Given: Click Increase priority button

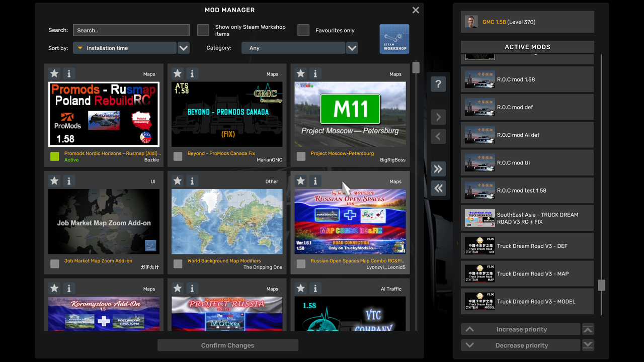Looking at the screenshot, I should [x=521, y=329].
